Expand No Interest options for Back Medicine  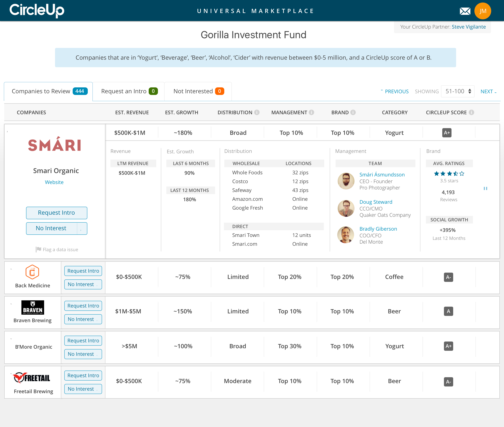tap(97, 284)
